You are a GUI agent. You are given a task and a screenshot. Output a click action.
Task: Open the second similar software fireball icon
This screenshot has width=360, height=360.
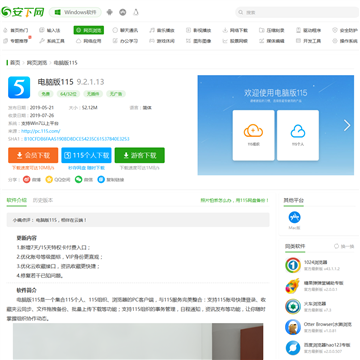point(293,286)
